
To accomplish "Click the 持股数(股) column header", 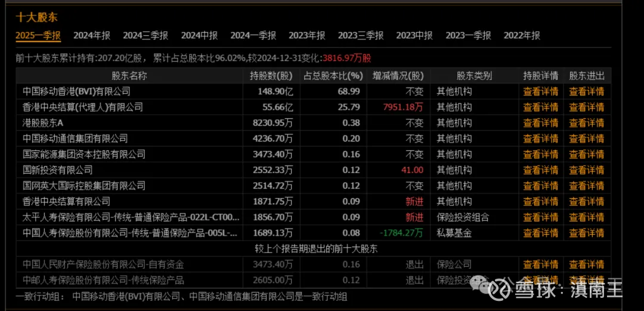I will coord(271,76).
